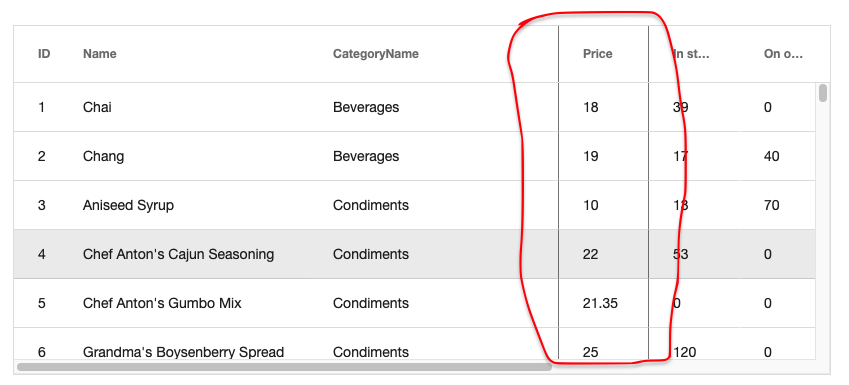Click the horizontal scrollbar thumb

284,367
